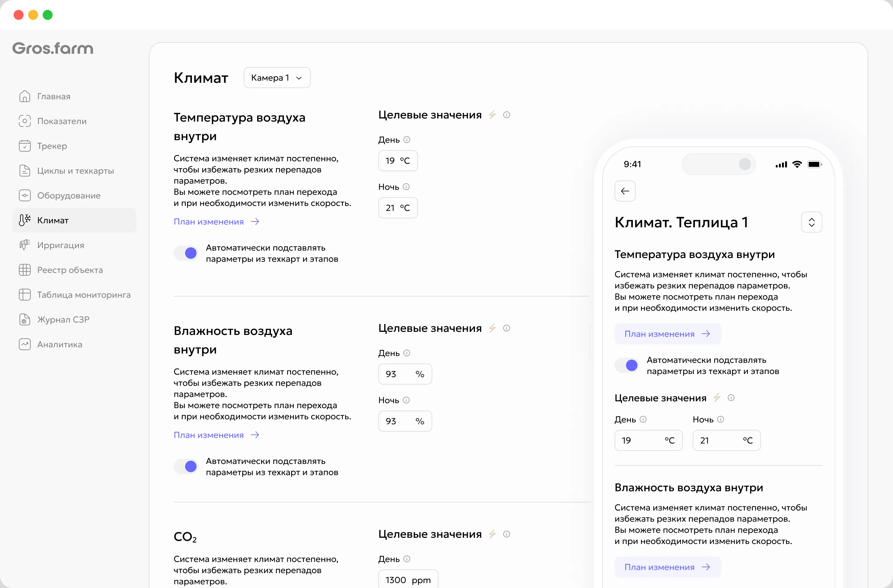Tap the phone План изменения button for temperature
Viewport: 893px width, 588px height.
tap(668, 334)
